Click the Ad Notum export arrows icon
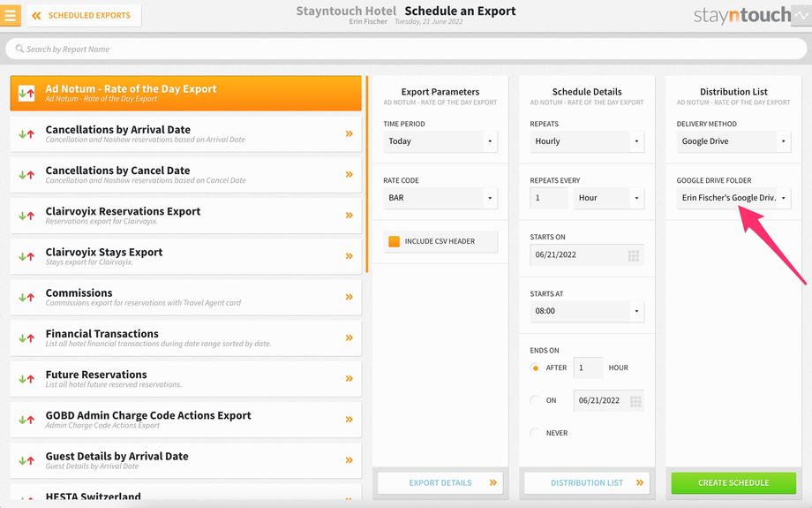 pos(26,94)
